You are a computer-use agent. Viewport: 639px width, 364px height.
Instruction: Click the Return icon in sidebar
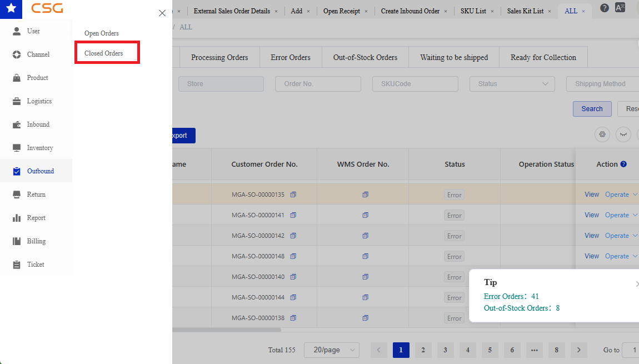[x=16, y=195]
